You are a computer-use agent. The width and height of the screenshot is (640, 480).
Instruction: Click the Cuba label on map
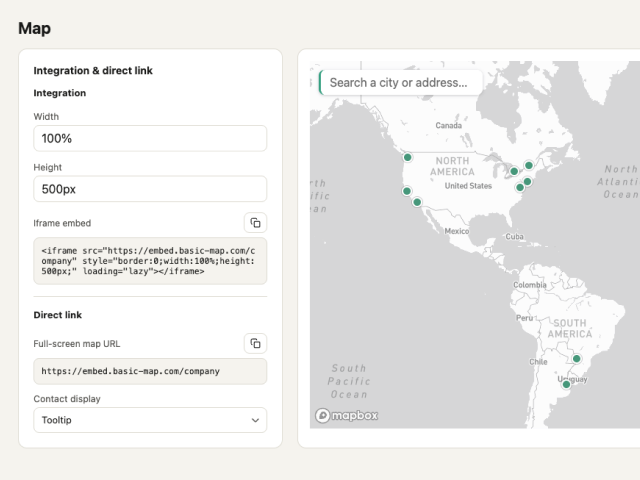coord(514,236)
